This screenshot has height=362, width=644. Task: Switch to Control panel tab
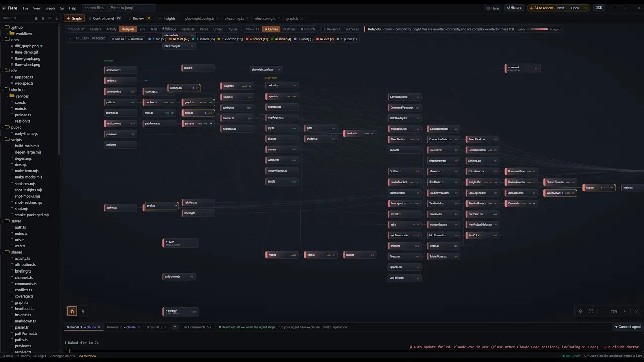106,18
